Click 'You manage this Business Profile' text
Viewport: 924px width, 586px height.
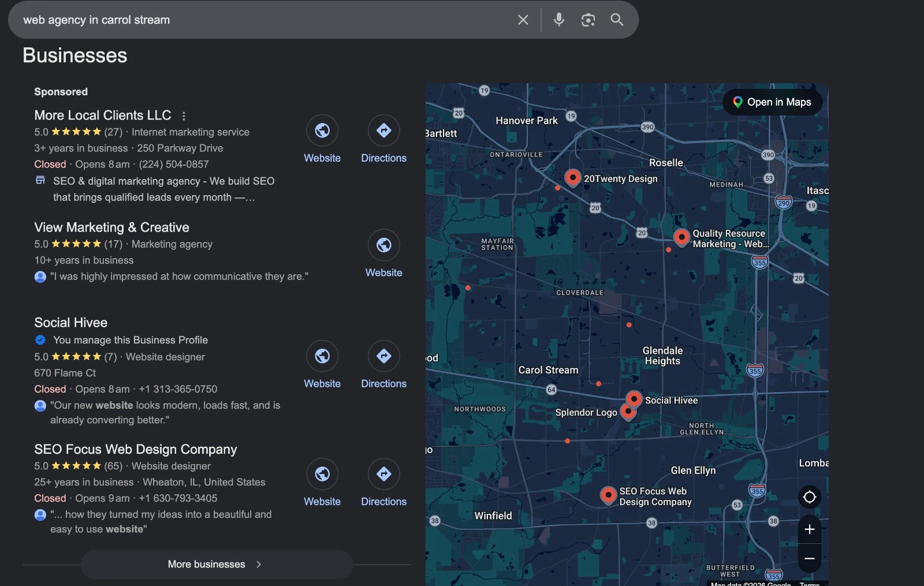(x=131, y=340)
